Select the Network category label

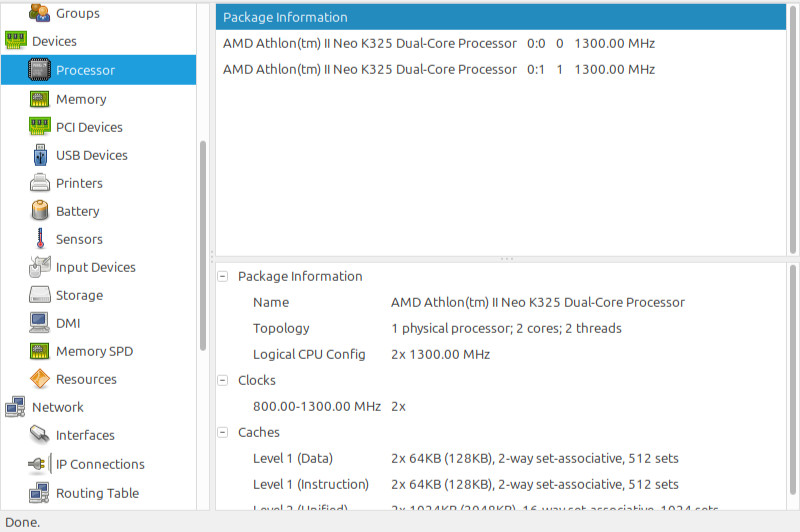[58, 407]
